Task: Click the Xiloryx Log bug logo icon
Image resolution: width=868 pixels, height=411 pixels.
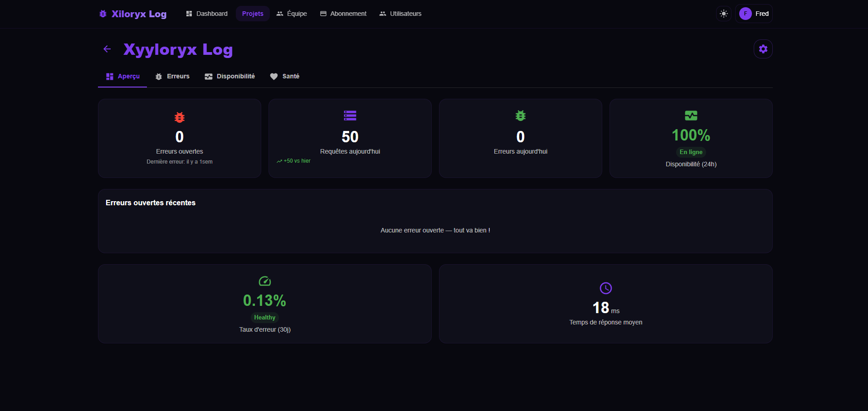Action: point(103,14)
